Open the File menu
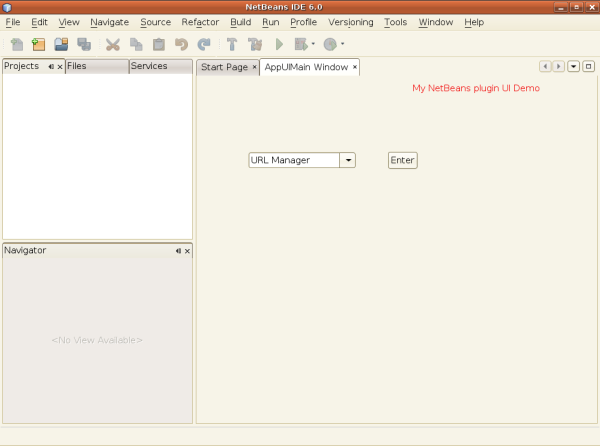Viewport: 600px width, 446px height. 13,22
